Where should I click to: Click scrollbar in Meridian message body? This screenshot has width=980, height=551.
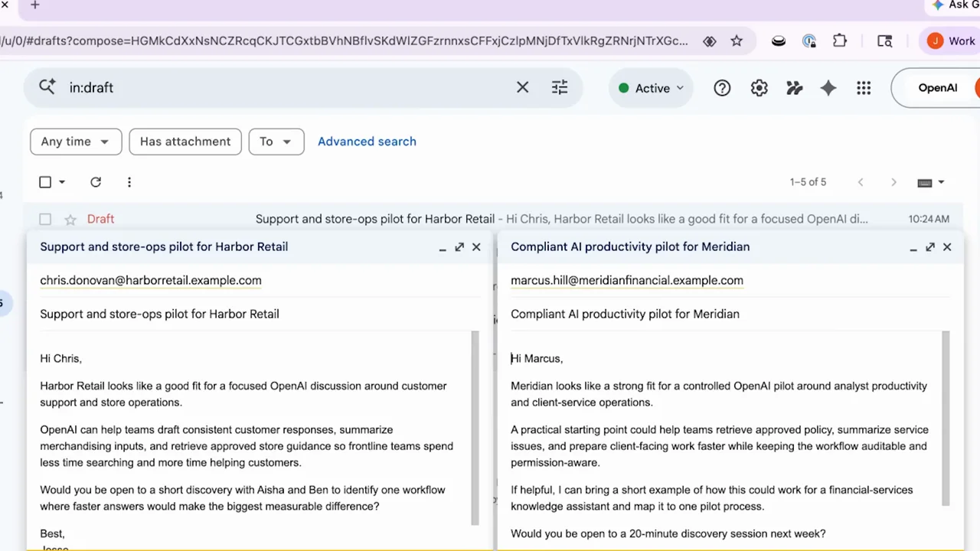coord(946,418)
